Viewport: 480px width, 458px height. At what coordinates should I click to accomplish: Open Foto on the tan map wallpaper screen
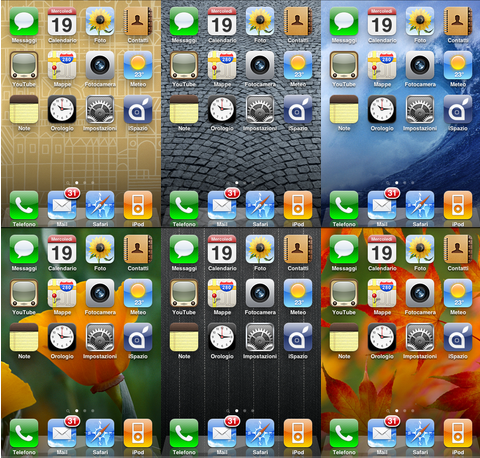(100, 21)
